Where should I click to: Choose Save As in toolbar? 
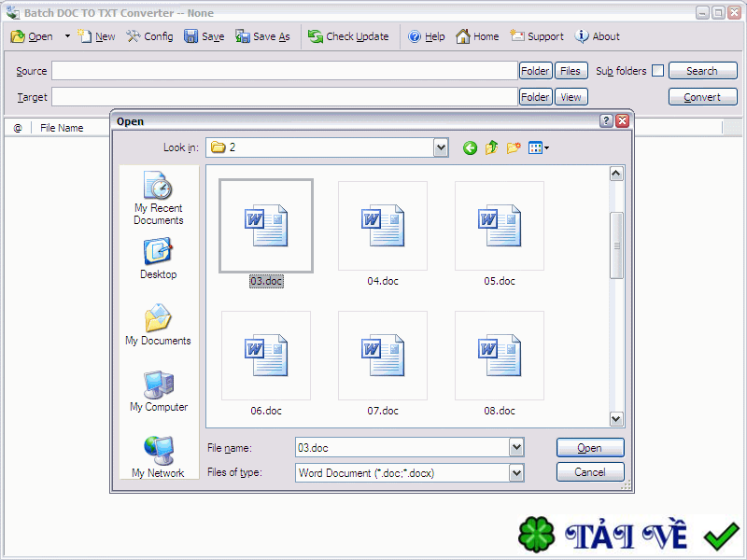point(262,36)
